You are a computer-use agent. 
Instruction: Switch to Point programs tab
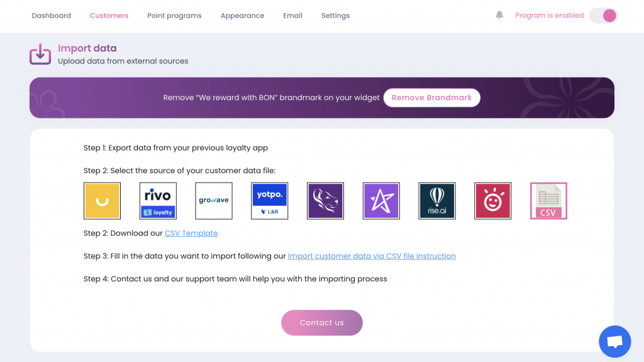(x=175, y=16)
